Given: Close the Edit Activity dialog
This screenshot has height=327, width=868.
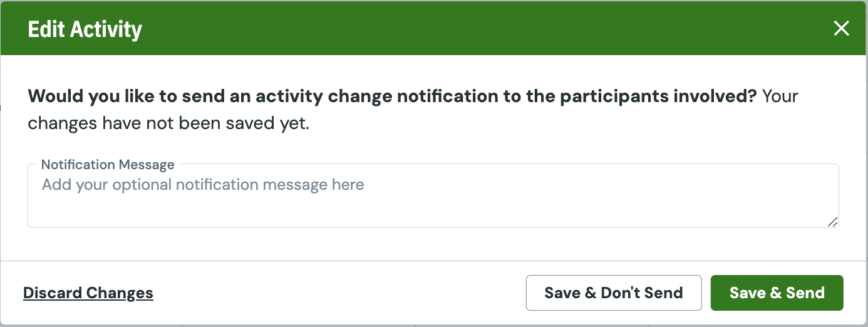Looking at the screenshot, I should 841,28.
